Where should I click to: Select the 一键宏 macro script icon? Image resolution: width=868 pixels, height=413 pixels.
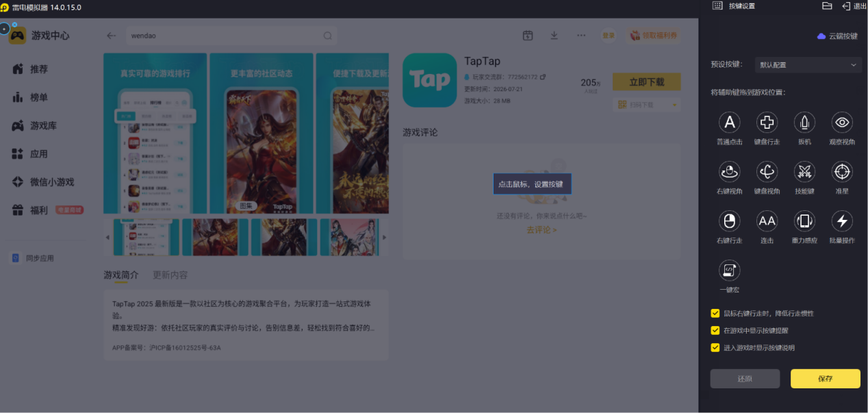click(730, 271)
